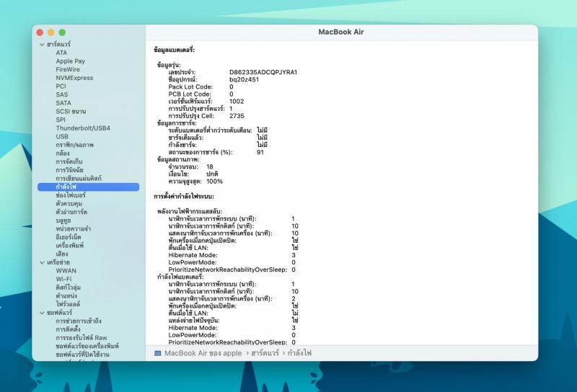The height and width of the screenshot is (392, 577).
Task: Click the ข้อมูลแบตเตอรี่ heading
Action: [x=174, y=50]
